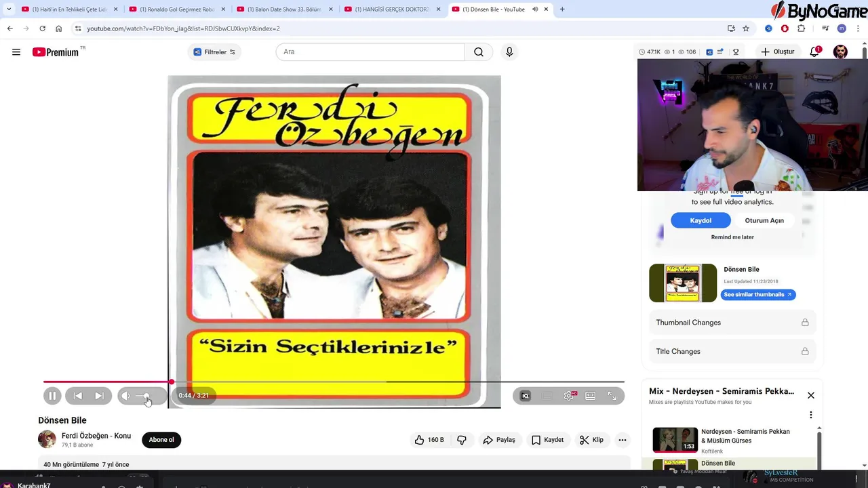Viewport: 868px width, 488px height.
Task: Click the Remind me later link
Action: pos(732,237)
